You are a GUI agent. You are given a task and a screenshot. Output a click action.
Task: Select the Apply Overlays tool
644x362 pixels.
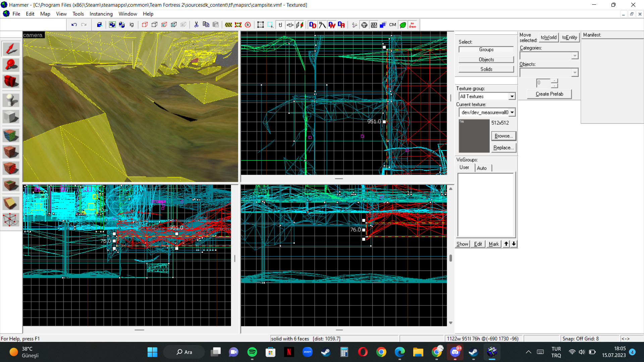(x=11, y=185)
